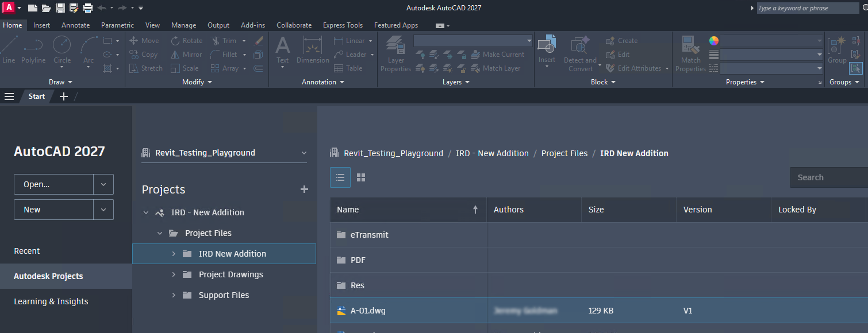This screenshot has height=333, width=868.
Task: Click the object color wheel swatch
Action: pos(714,41)
